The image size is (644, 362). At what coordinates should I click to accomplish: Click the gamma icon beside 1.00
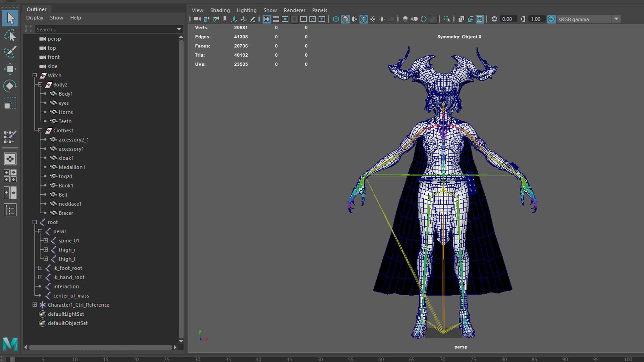pyautogui.click(x=523, y=19)
